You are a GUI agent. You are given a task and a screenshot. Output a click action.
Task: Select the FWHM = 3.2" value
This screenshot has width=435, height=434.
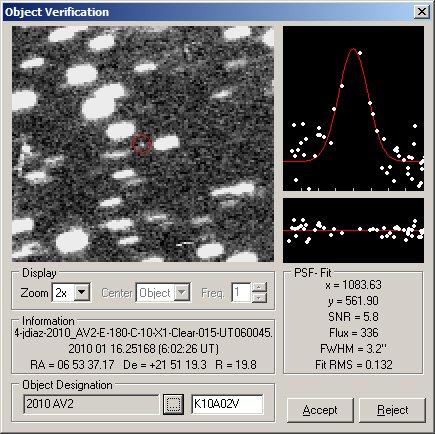[x=353, y=349]
